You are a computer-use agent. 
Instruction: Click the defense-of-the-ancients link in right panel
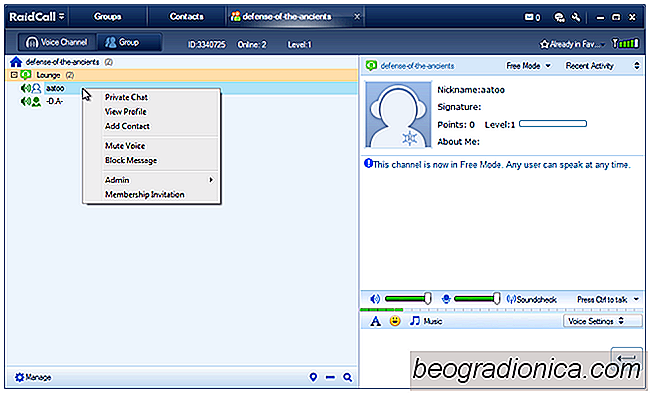[x=417, y=66]
